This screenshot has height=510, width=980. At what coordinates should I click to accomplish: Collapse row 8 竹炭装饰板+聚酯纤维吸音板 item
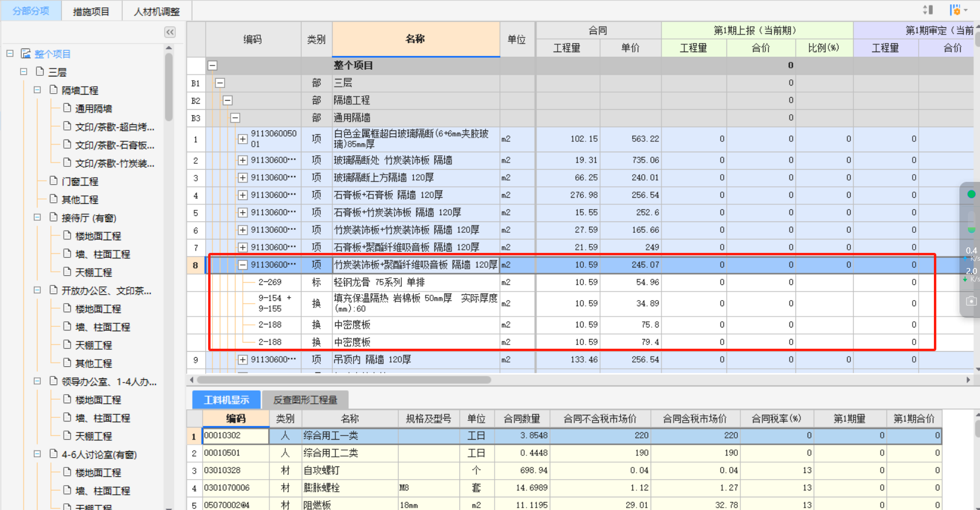click(242, 265)
